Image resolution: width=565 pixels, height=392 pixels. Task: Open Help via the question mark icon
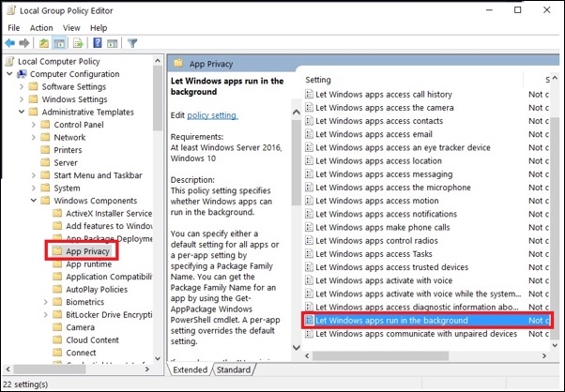[x=98, y=43]
